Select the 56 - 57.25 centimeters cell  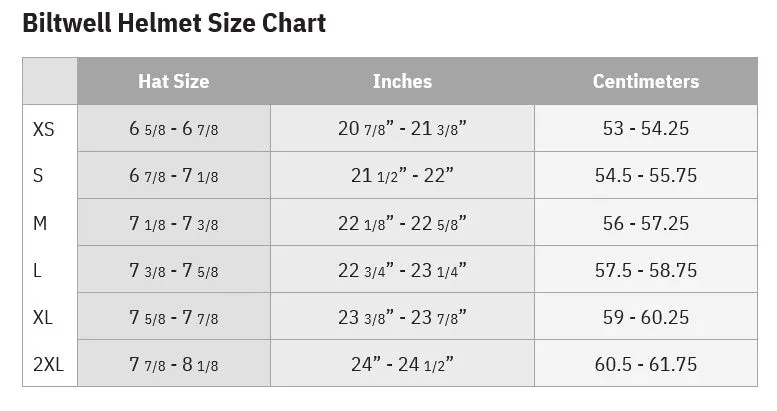point(646,223)
